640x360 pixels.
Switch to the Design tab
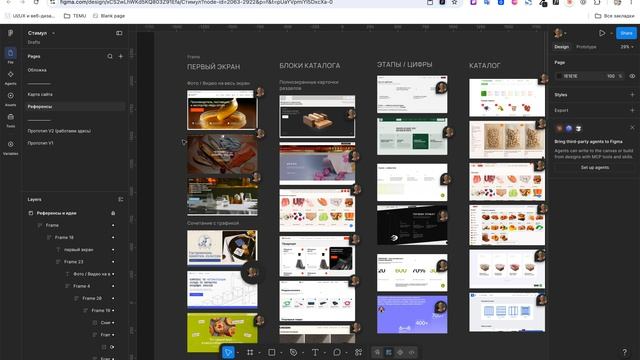[562, 47]
